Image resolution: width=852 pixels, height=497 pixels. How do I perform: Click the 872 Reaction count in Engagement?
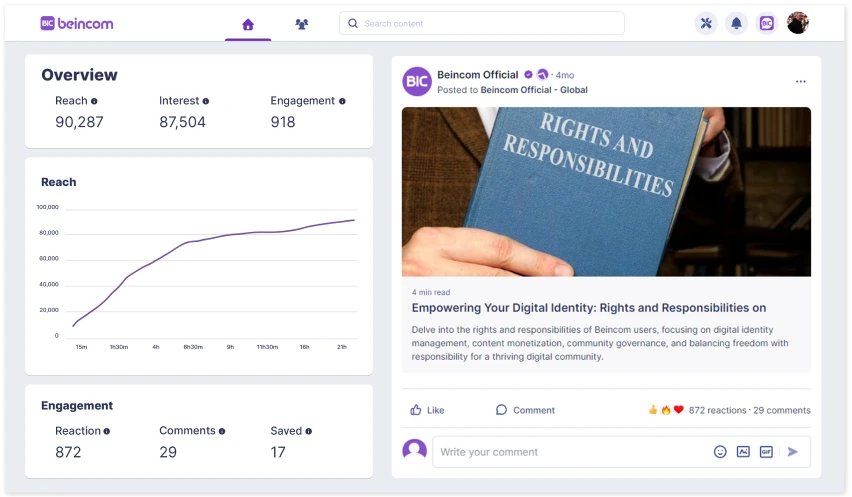click(68, 452)
